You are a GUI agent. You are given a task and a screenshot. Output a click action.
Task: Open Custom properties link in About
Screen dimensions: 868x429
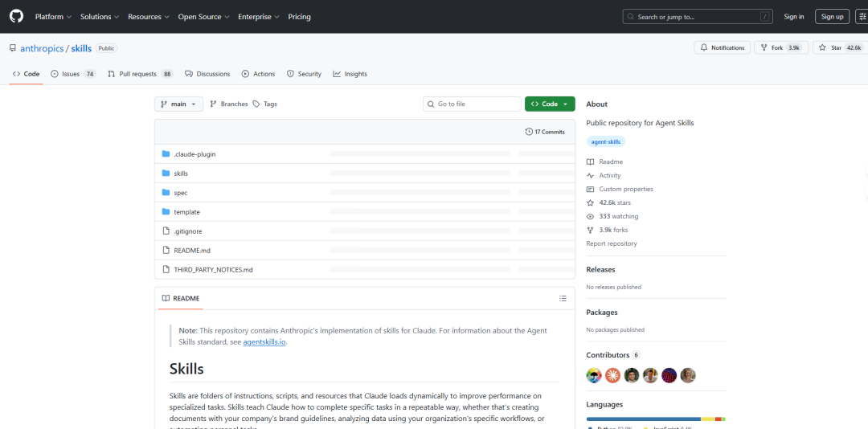(x=620, y=189)
